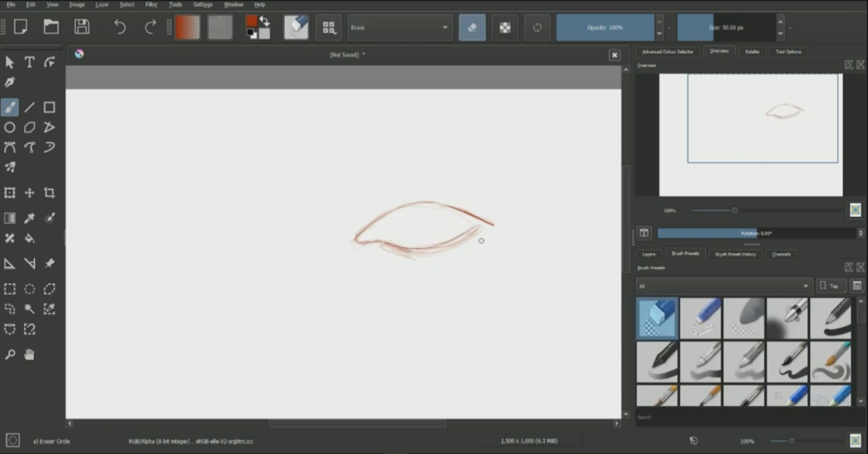
Task: Switch to the Palette tab
Action: pyautogui.click(x=752, y=52)
